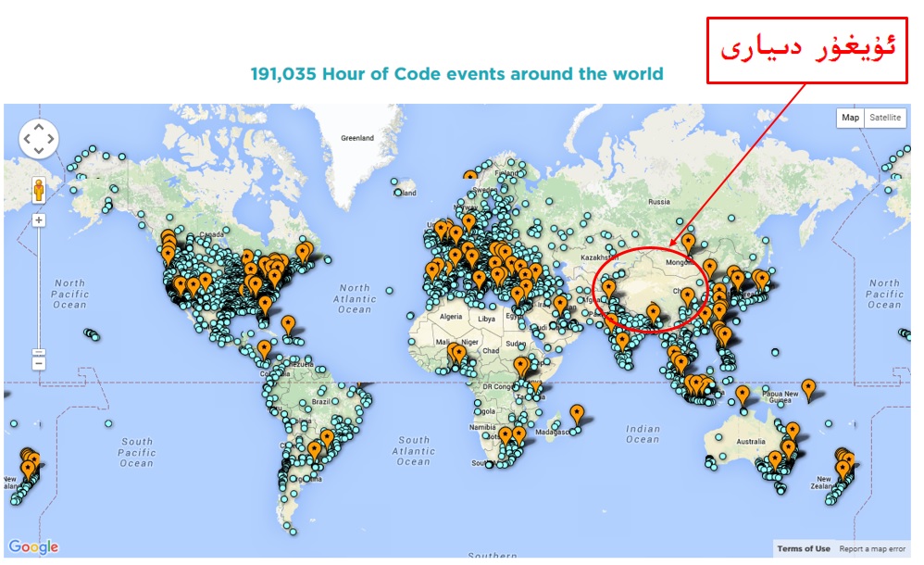924x565 pixels.
Task: Click the Greenland label on the map
Action: click(x=357, y=138)
